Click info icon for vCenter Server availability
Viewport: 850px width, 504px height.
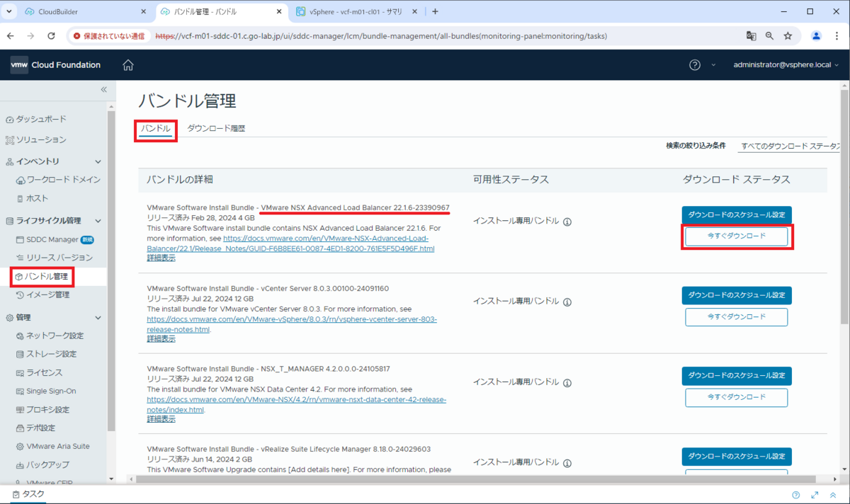pyautogui.click(x=567, y=302)
